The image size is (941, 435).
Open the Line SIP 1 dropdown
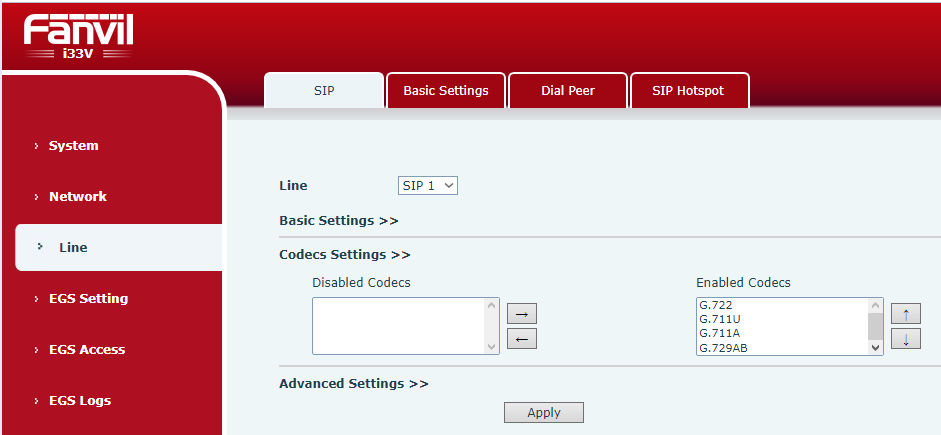pyautogui.click(x=428, y=185)
